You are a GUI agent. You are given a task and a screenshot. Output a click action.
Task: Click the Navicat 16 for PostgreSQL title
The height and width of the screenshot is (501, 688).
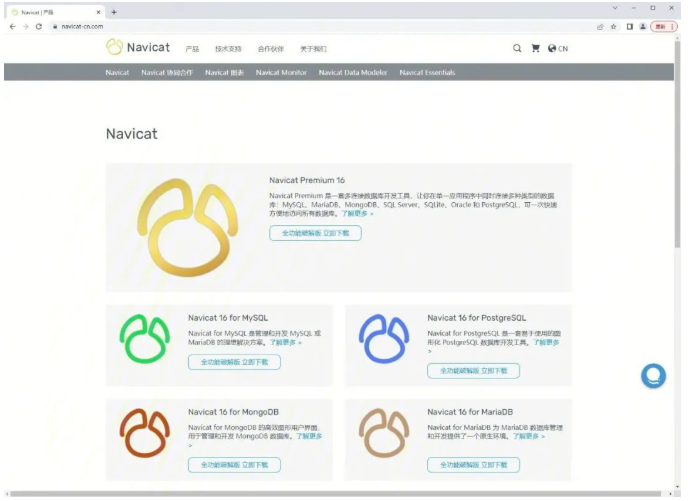click(x=477, y=318)
